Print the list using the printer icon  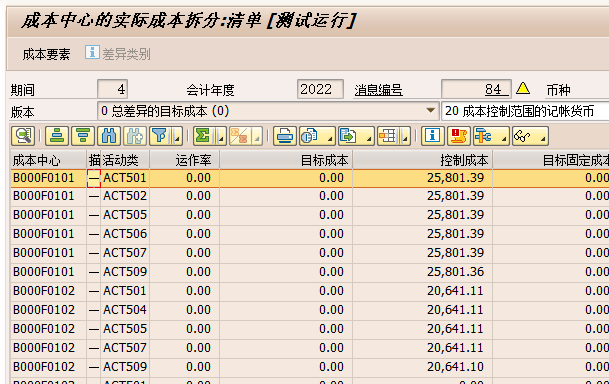(285, 136)
